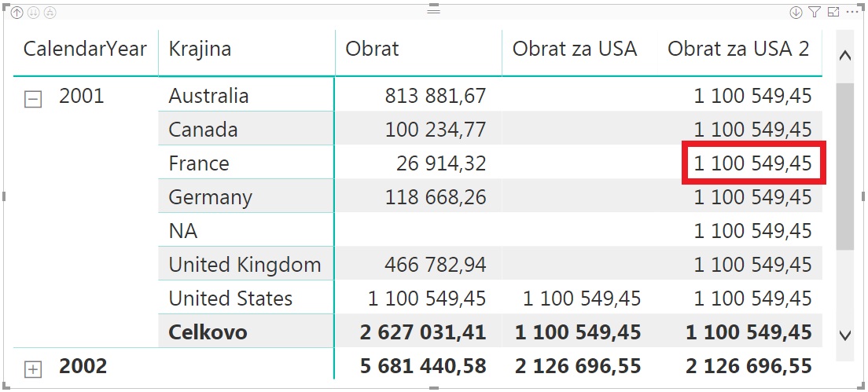This screenshot has width=868, height=392.
Task: Collapse the 2001 year row
Action: [33, 100]
